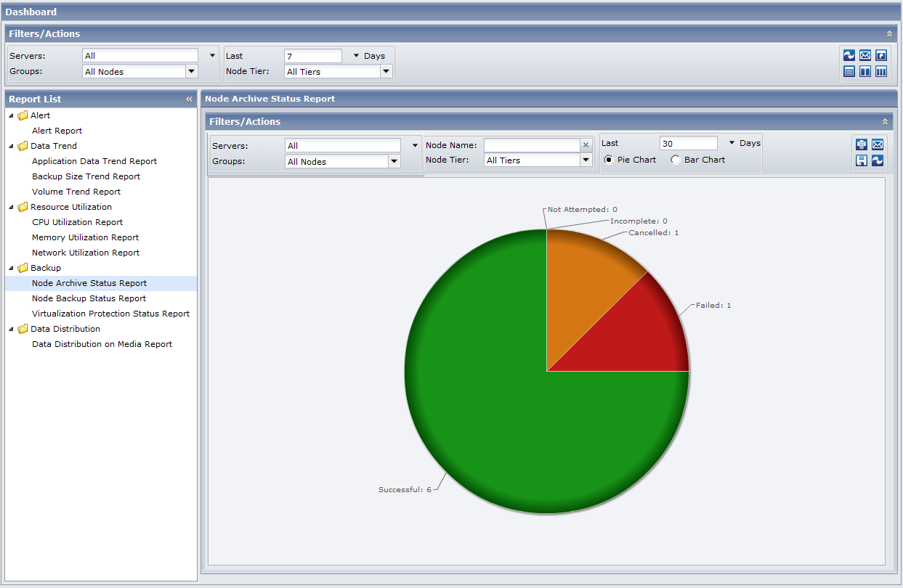Open the Alert Report

pos(57,131)
